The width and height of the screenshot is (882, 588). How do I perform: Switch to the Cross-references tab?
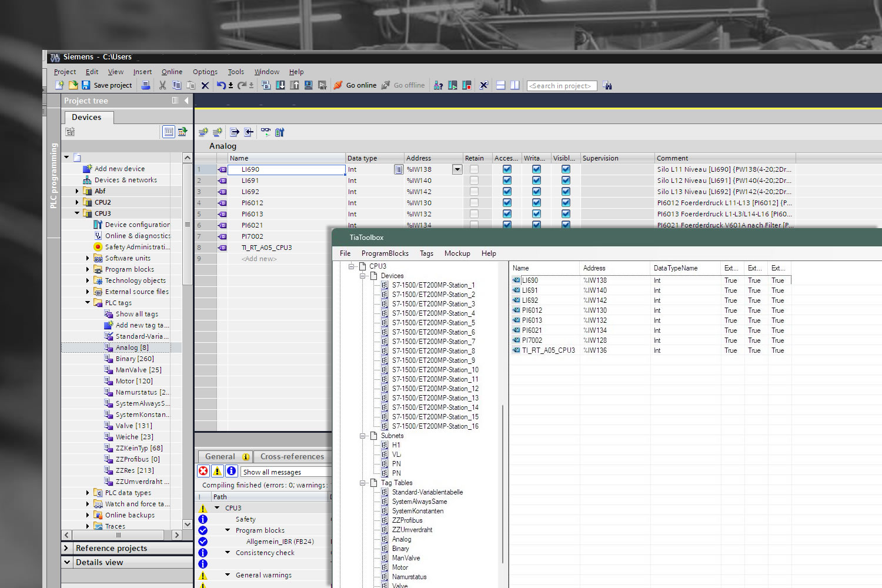click(292, 456)
